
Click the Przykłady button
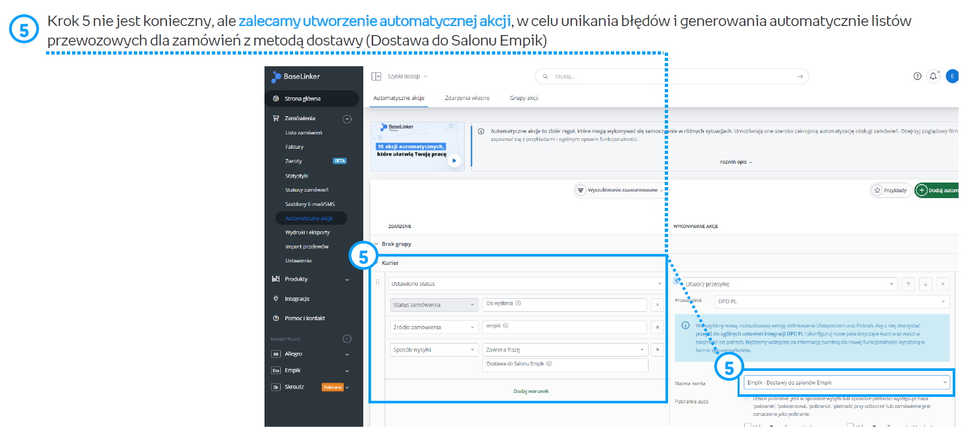coord(890,190)
